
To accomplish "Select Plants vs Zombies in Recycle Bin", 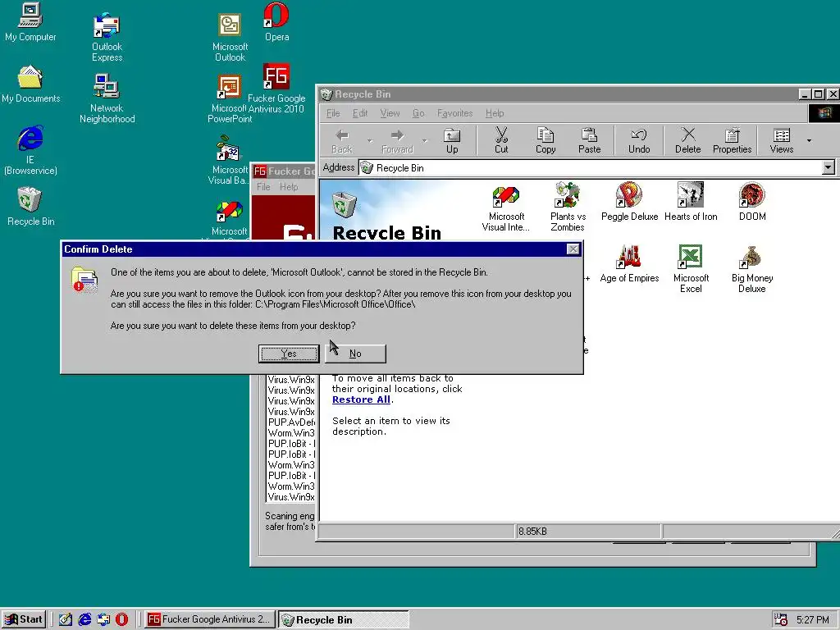I will point(568,207).
